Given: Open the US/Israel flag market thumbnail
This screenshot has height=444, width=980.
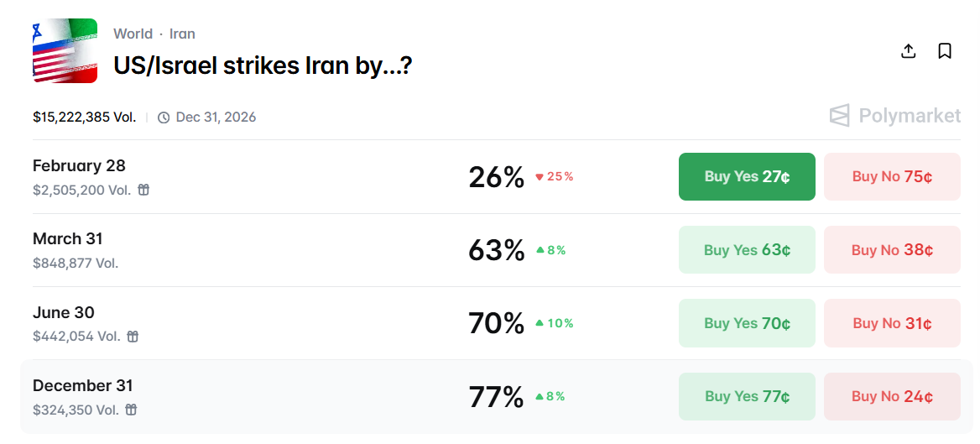Looking at the screenshot, I should [x=65, y=51].
